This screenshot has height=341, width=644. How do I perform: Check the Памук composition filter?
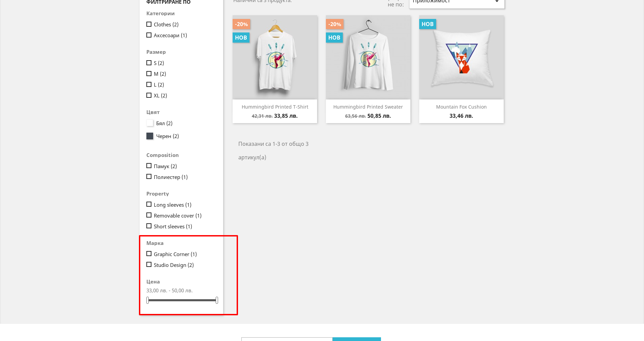point(149,166)
